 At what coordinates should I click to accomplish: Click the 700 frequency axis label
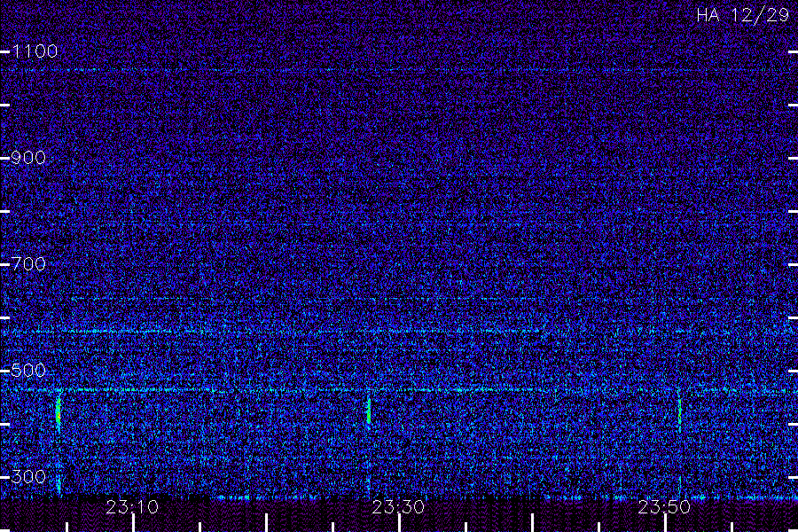coord(29,263)
